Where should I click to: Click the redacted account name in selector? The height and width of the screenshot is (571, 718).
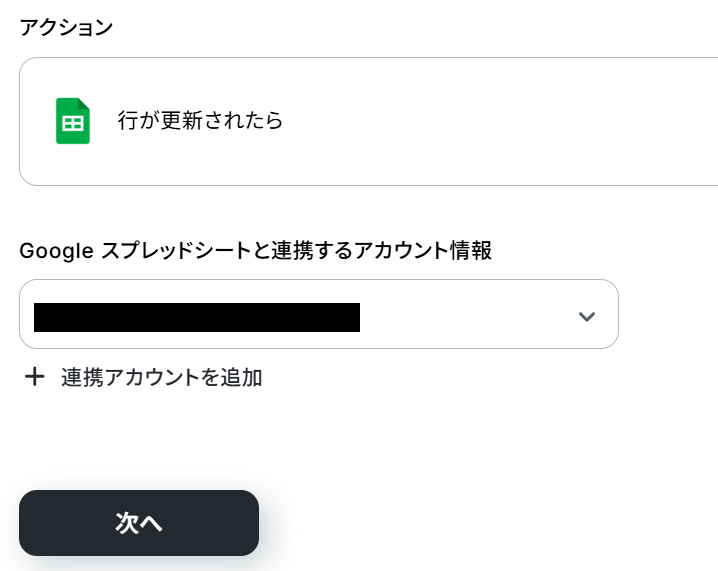197,316
